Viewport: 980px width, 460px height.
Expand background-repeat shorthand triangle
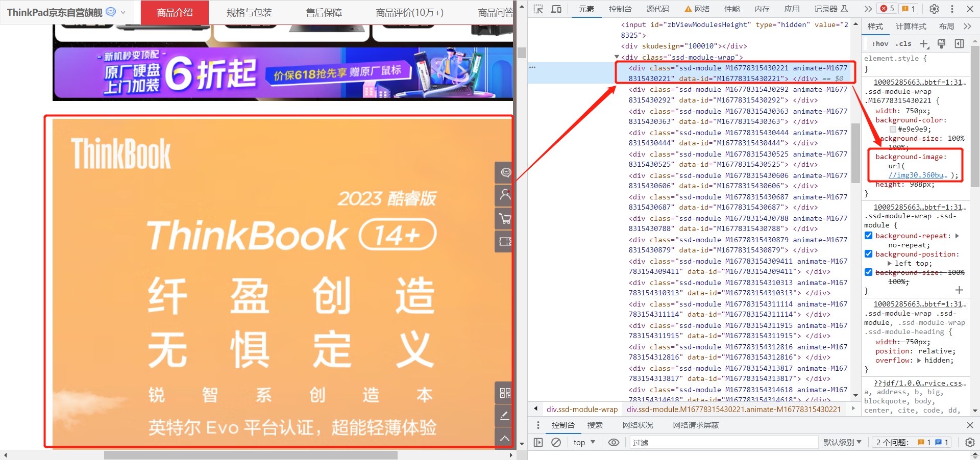click(957, 236)
